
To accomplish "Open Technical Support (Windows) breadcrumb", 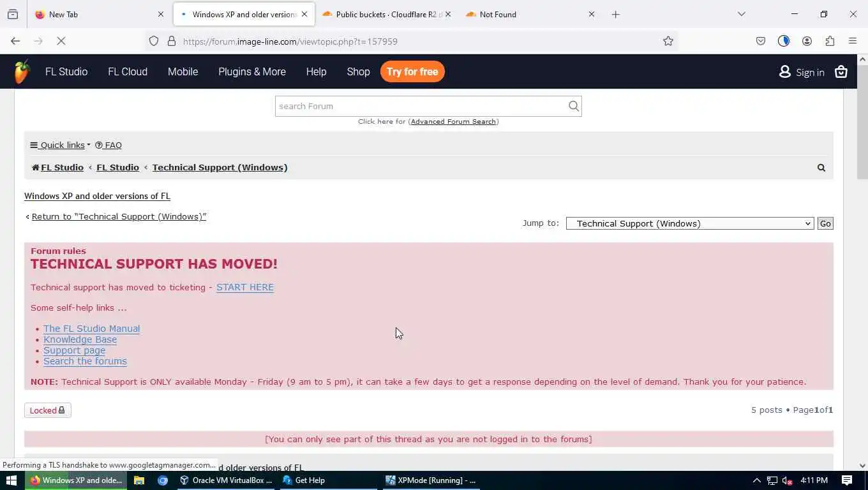I will 220,167.
